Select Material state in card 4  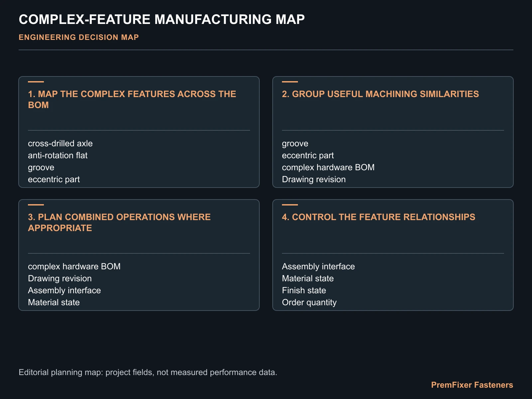[308, 278]
